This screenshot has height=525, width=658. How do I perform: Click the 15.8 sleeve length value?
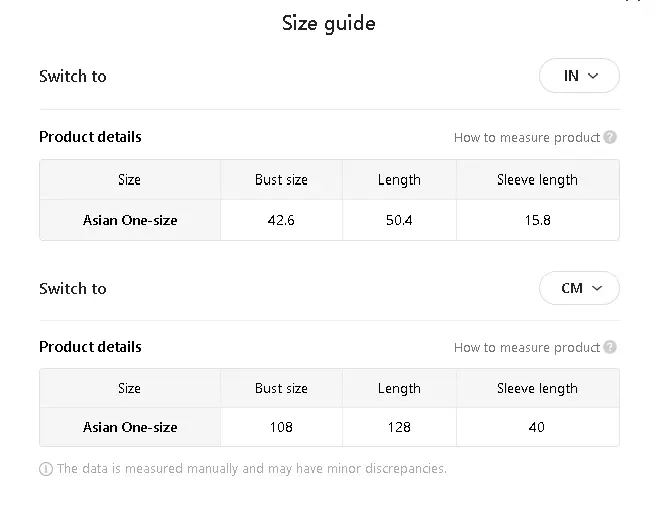(538, 220)
